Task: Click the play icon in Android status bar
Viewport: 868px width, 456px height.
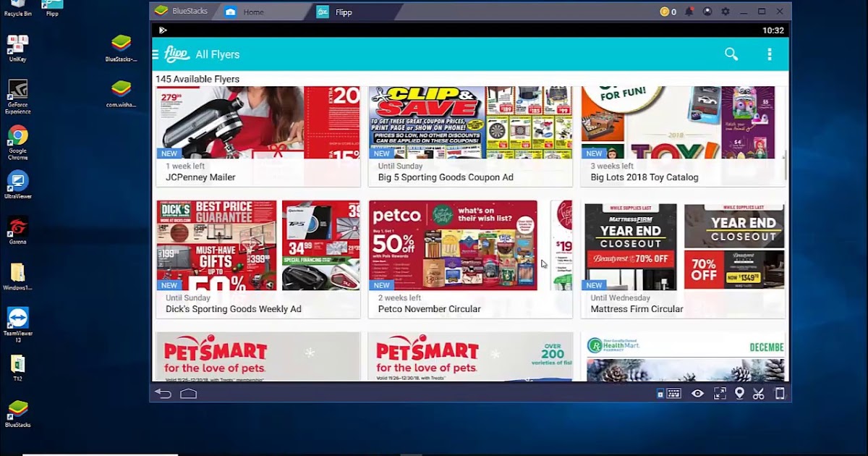Action: (x=163, y=30)
